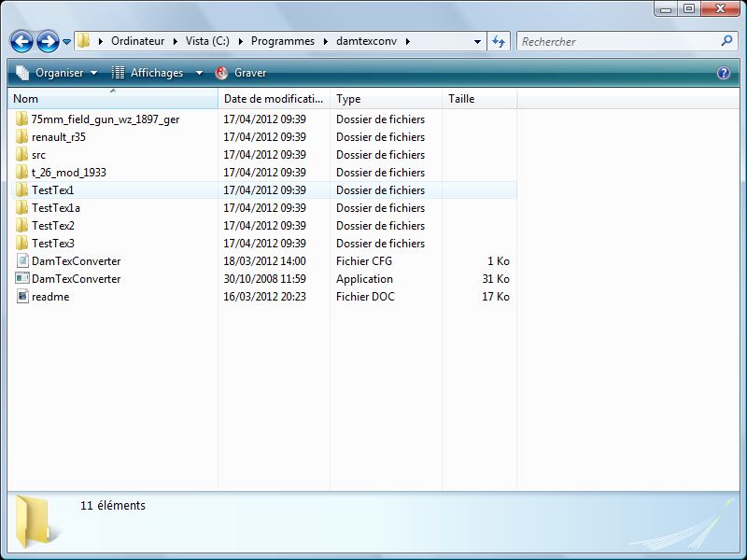This screenshot has height=560, width=747.
Task: Select the DamTexConverter CFG file icon
Action: [x=22, y=261]
